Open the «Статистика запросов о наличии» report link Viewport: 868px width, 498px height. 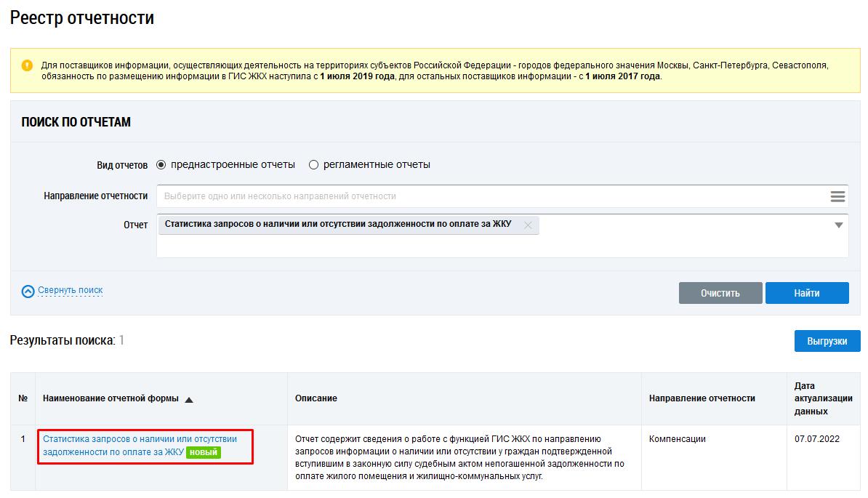point(140,439)
